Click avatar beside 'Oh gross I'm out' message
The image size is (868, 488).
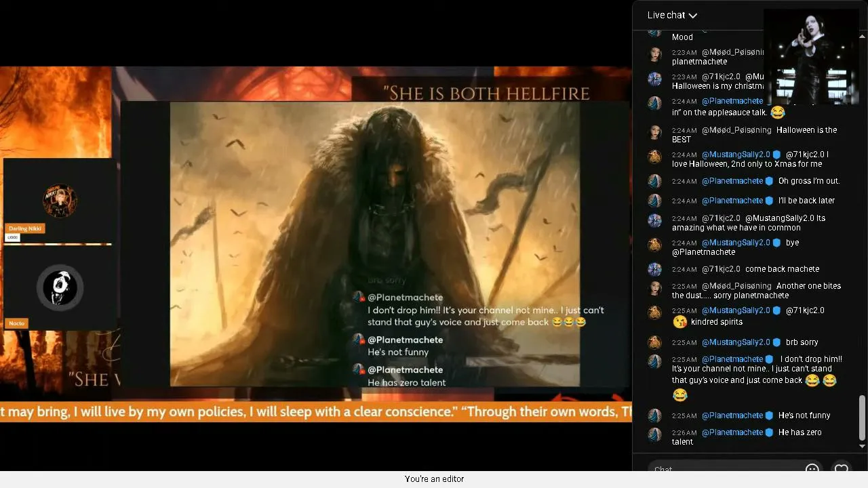tap(654, 181)
